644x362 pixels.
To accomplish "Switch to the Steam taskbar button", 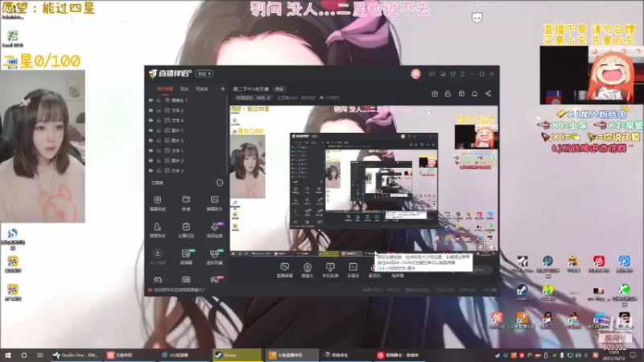I will coord(237,355).
